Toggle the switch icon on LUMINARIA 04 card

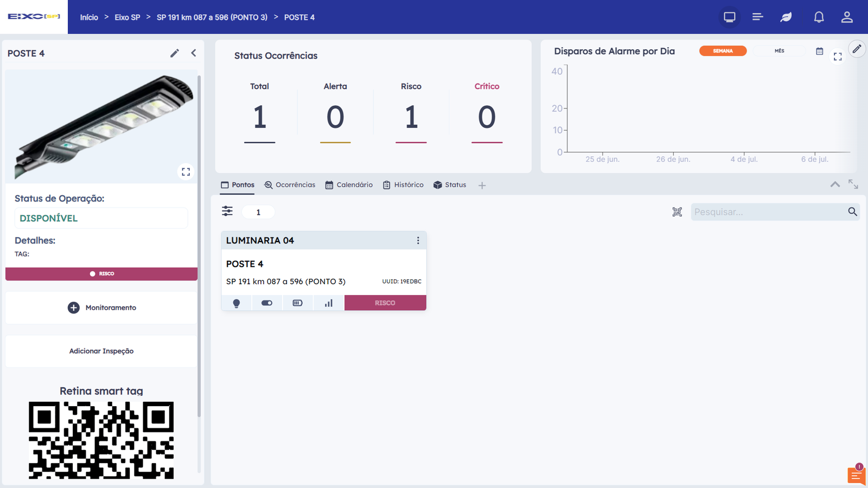pos(267,303)
